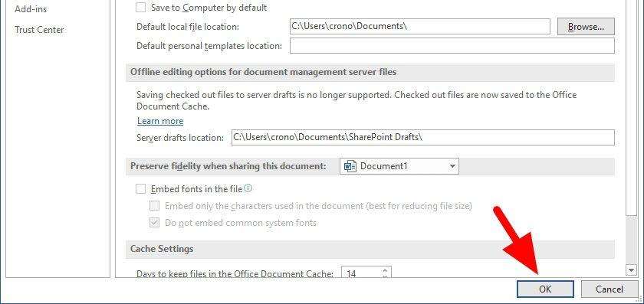Browse for default local file location
The width and height of the screenshot is (644, 304).
point(586,27)
